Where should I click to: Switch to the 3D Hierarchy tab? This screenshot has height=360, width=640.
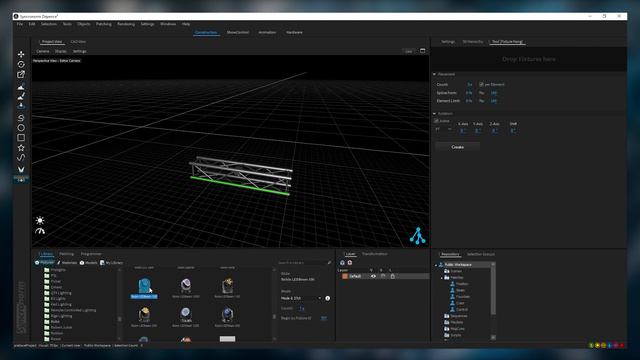[x=473, y=42]
